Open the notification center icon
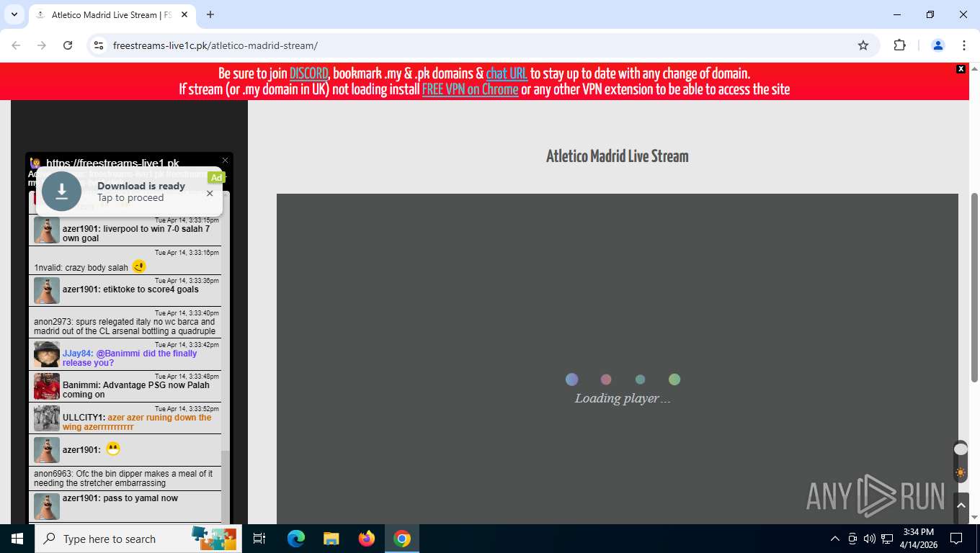 pyautogui.click(x=956, y=539)
